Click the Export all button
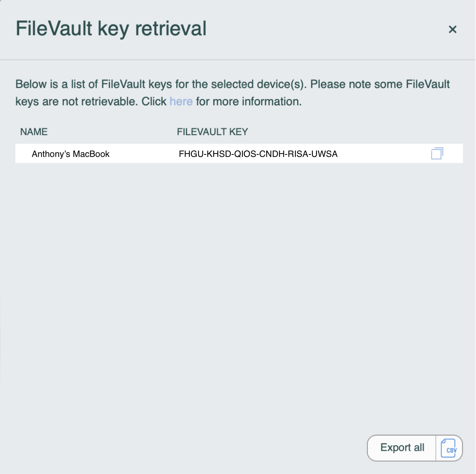 (402, 448)
